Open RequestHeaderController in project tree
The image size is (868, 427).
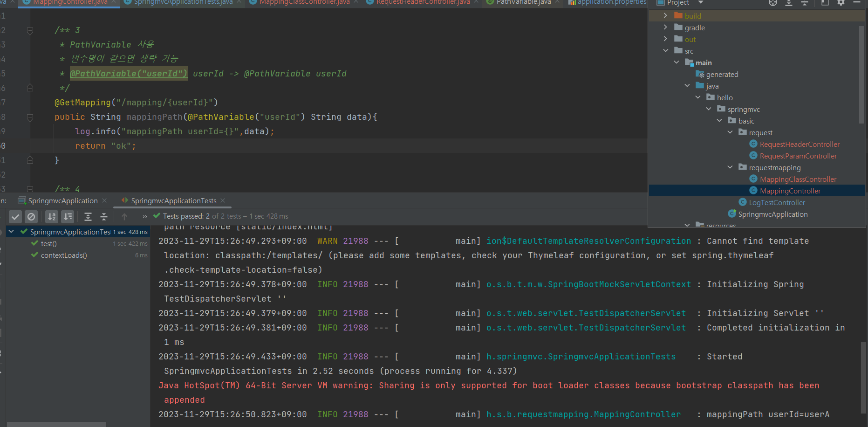pos(800,145)
